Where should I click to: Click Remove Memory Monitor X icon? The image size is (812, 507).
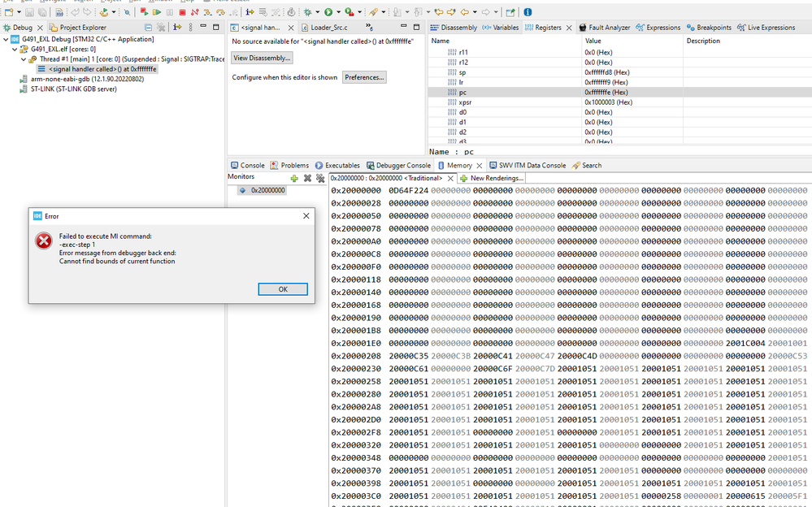pos(307,178)
